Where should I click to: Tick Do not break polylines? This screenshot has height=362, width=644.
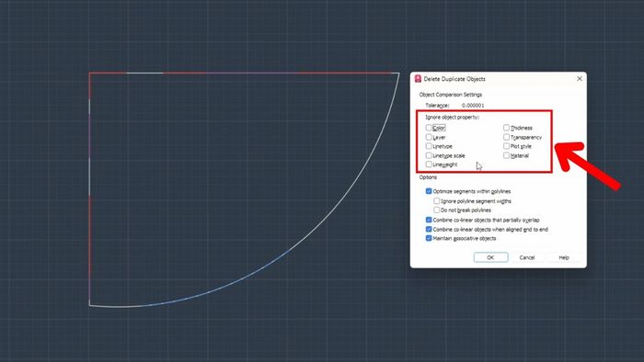(x=437, y=209)
